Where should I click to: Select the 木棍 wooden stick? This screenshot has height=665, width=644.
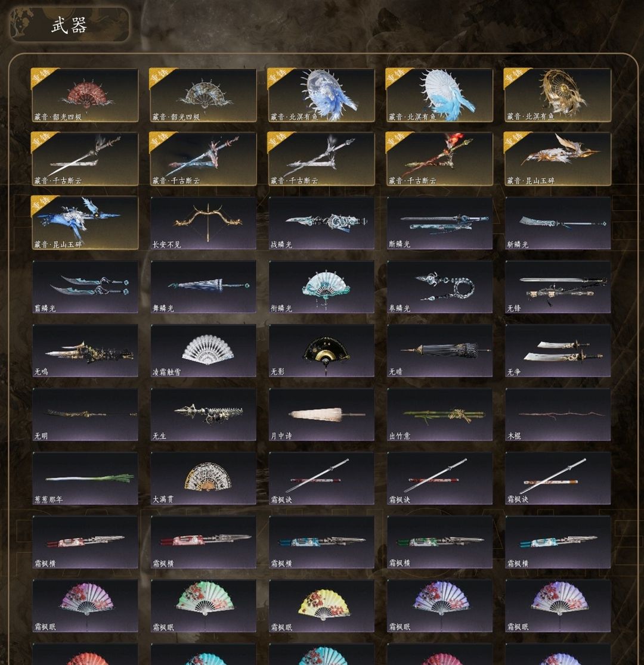558,414
